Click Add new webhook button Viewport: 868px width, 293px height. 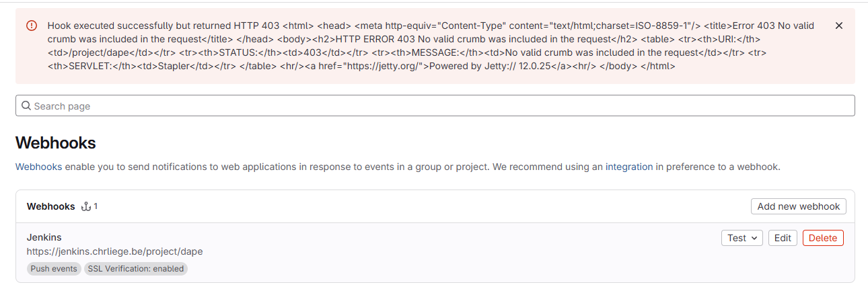click(x=799, y=206)
